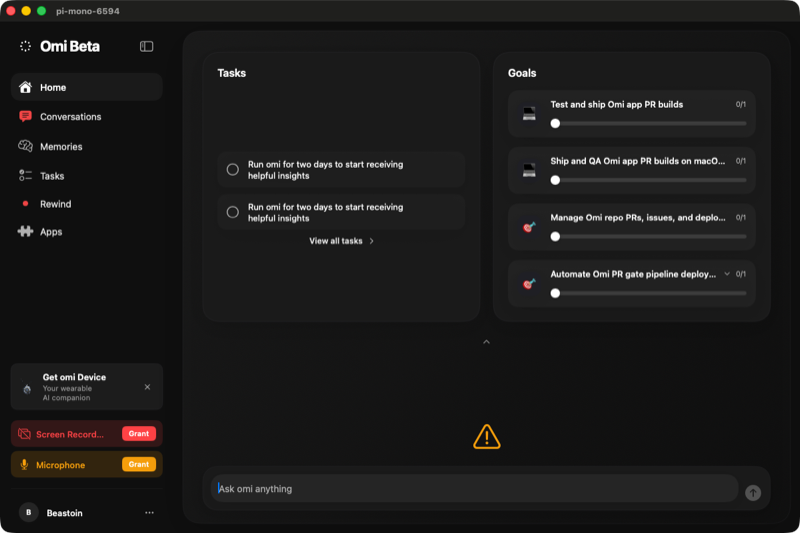Open the three-dots menu next to Beastoin
Image resolution: width=800 pixels, height=533 pixels.
(149, 513)
